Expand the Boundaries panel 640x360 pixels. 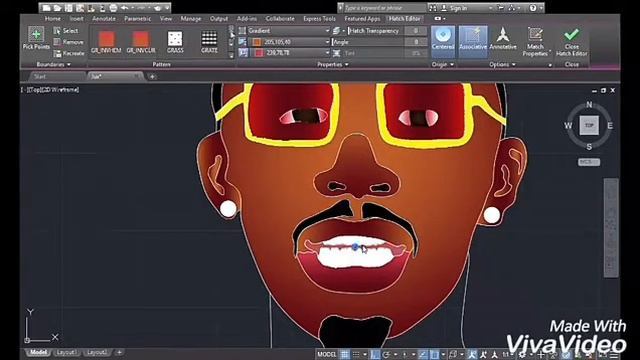pyautogui.click(x=53, y=64)
